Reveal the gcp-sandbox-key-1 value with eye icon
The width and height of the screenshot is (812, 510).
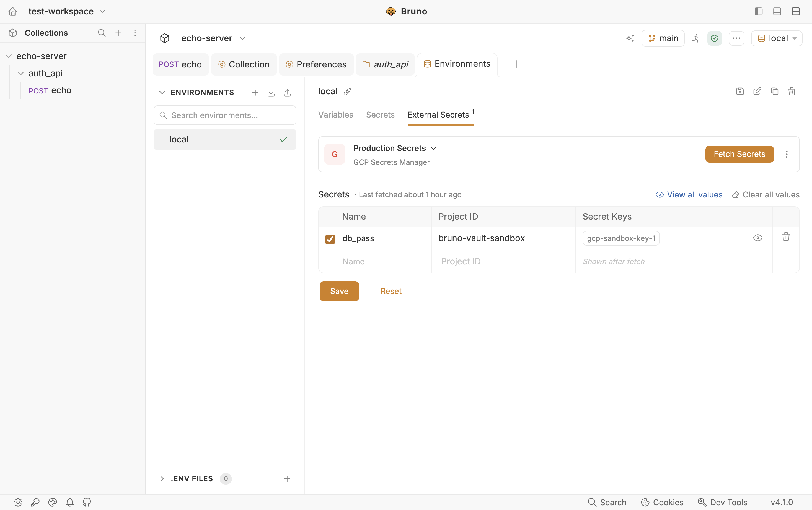pyautogui.click(x=758, y=238)
